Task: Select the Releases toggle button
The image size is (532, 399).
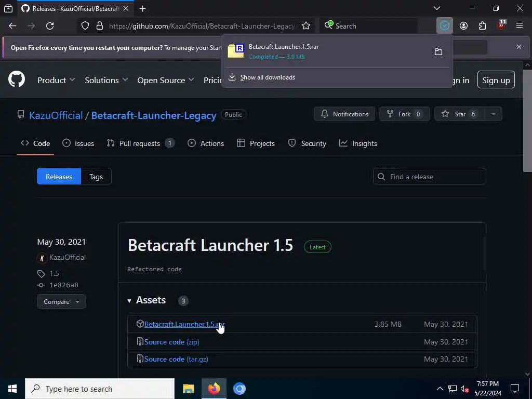Action: 59,177
